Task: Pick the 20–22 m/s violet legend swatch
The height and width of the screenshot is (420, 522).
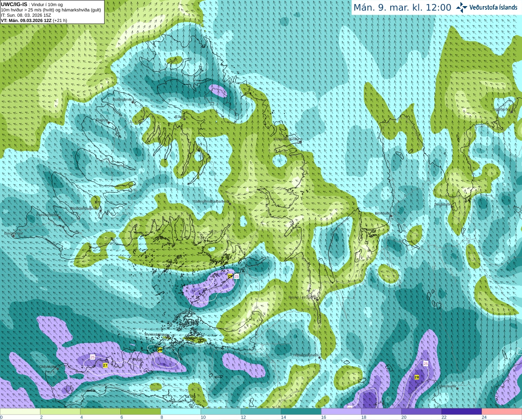Action: pos(422,411)
